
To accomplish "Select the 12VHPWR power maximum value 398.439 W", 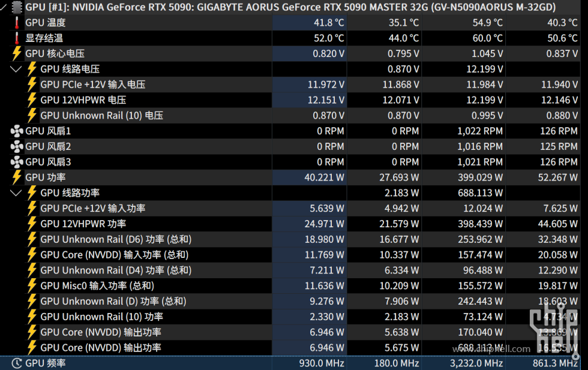I will (481, 224).
